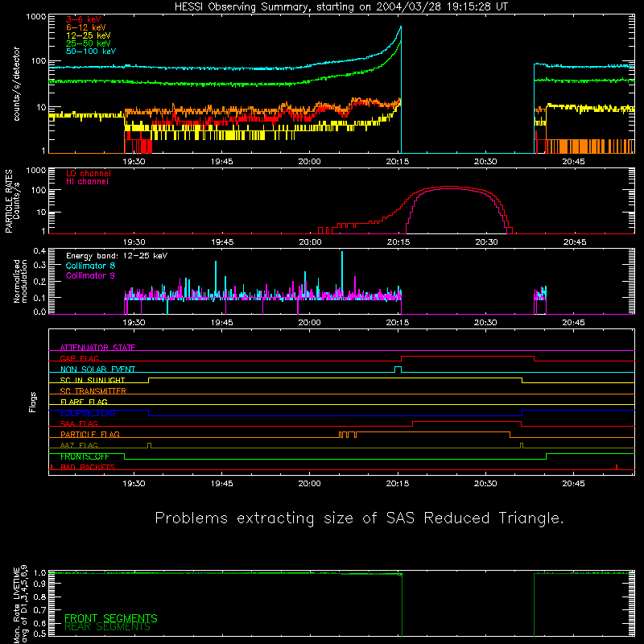Select the 50-100 keV legend label
Image resolution: width=644 pixels, height=644 pixels.
(91, 52)
